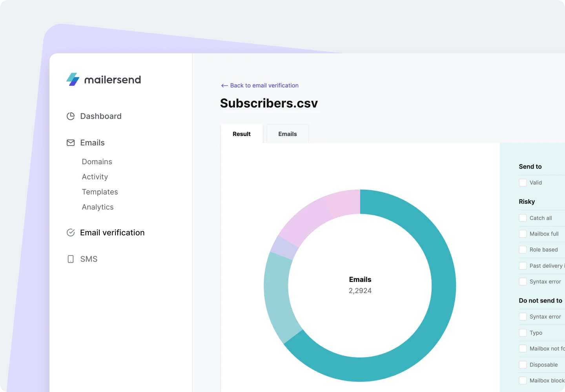The height and width of the screenshot is (392, 565).
Task: Click the Do not send to heading
Action: click(540, 301)
